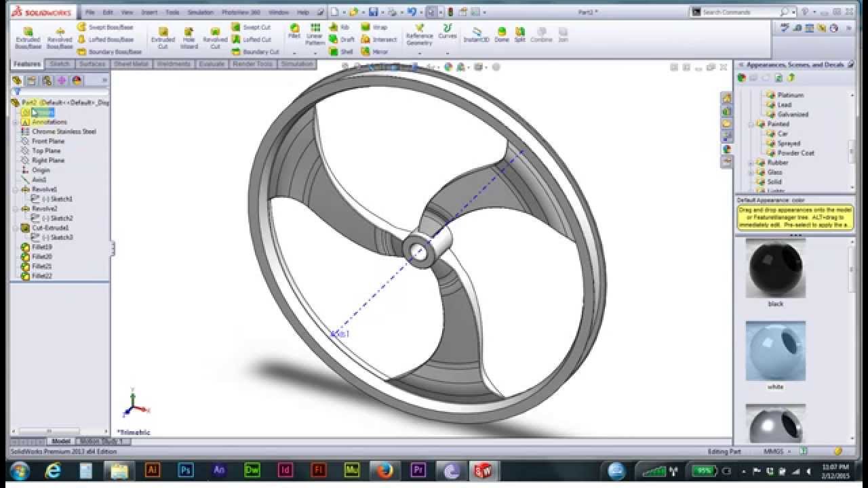The height and width of the screenshot is (488, 868).
Task: Open the PropertyManager tab icon
Action: (31, 80)
